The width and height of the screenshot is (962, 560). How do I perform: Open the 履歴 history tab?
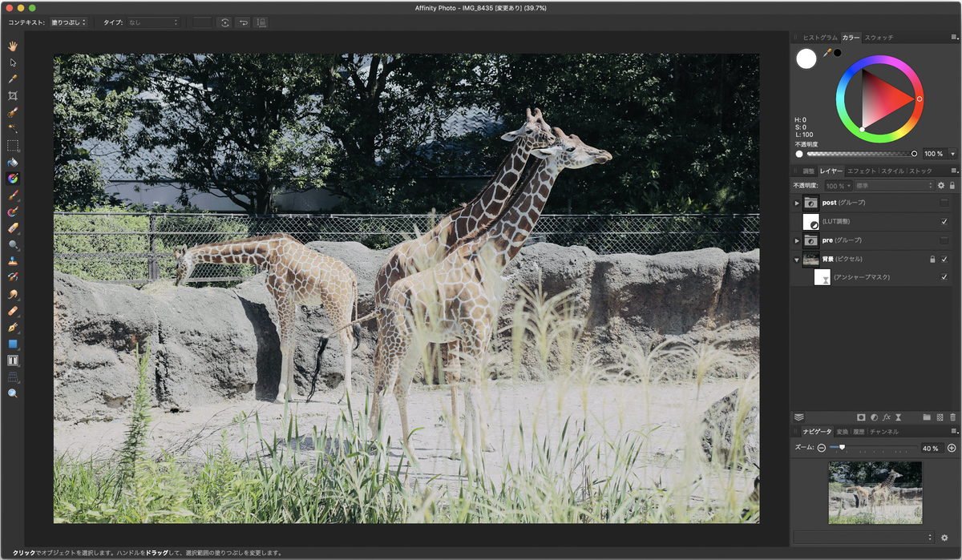click(859, 431)
